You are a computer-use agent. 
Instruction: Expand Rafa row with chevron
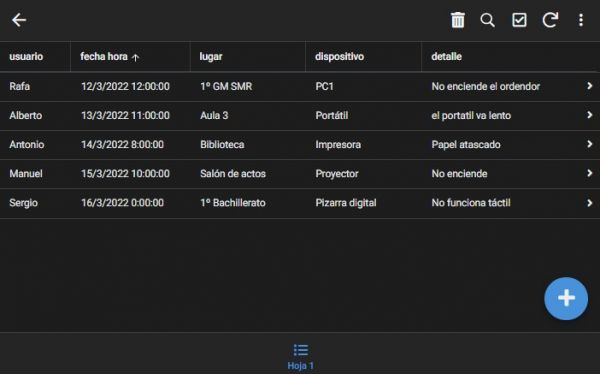pyautogui.click(x=590, y=86)
